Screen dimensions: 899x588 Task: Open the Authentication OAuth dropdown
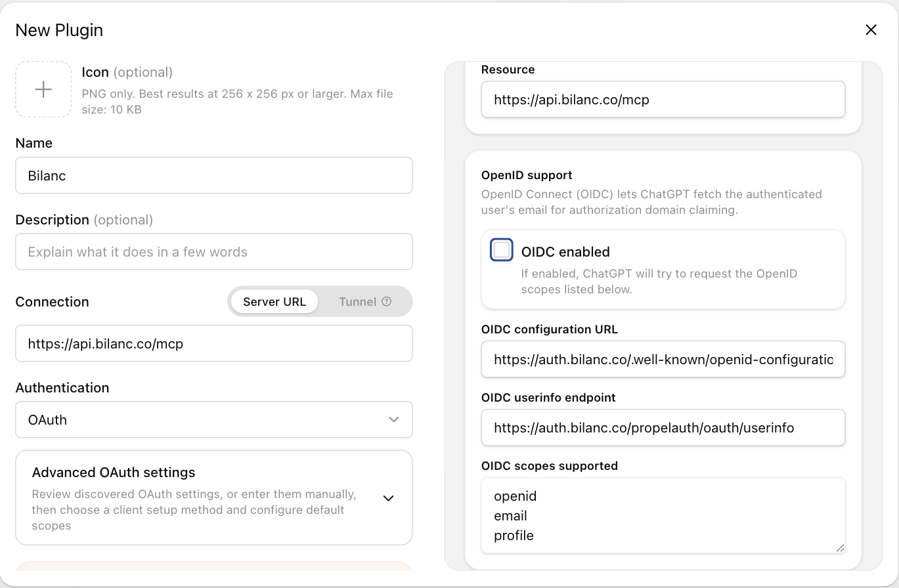[x=214, y=419]
